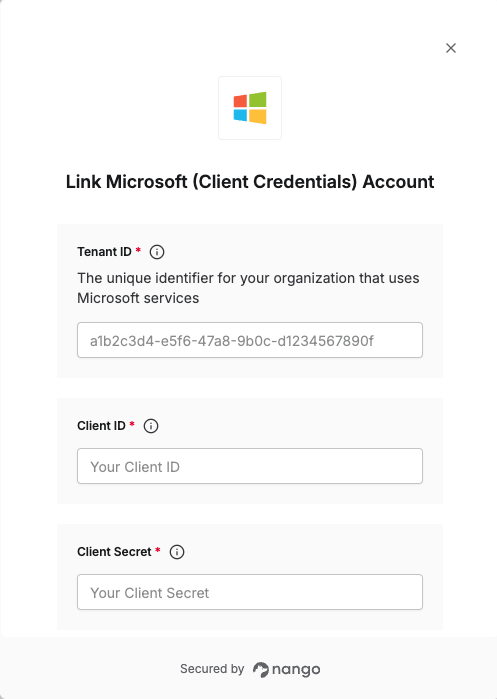Click the Microsoft Windows logo

[x=250, y=108]
